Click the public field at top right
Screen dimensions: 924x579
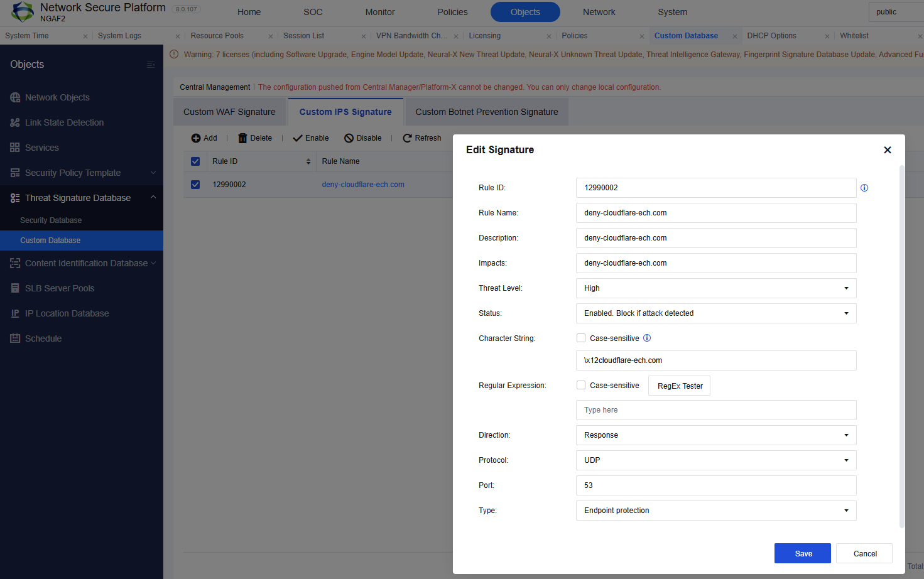[896, 12]
